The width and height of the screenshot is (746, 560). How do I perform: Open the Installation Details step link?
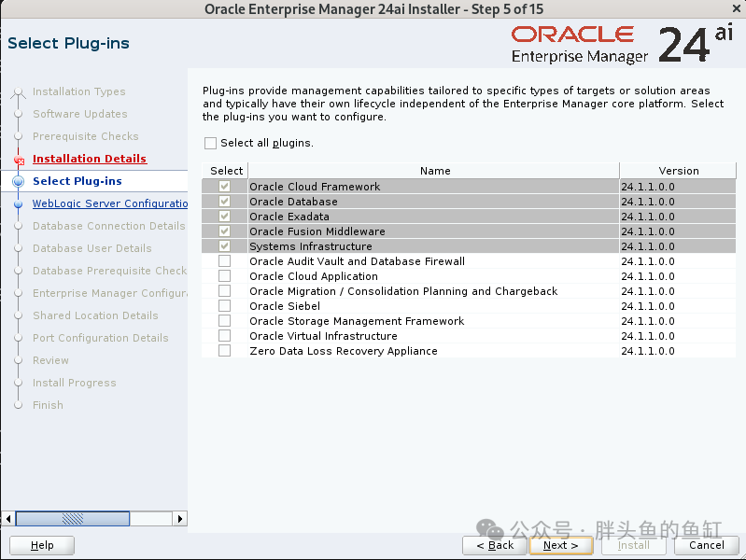(x=90, y=159)
